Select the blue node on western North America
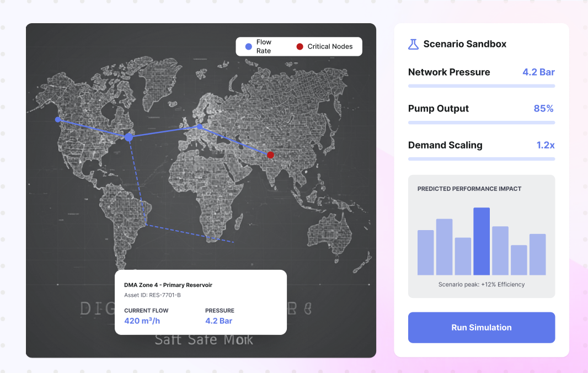 pyautogui.click(x=57, y=119)
